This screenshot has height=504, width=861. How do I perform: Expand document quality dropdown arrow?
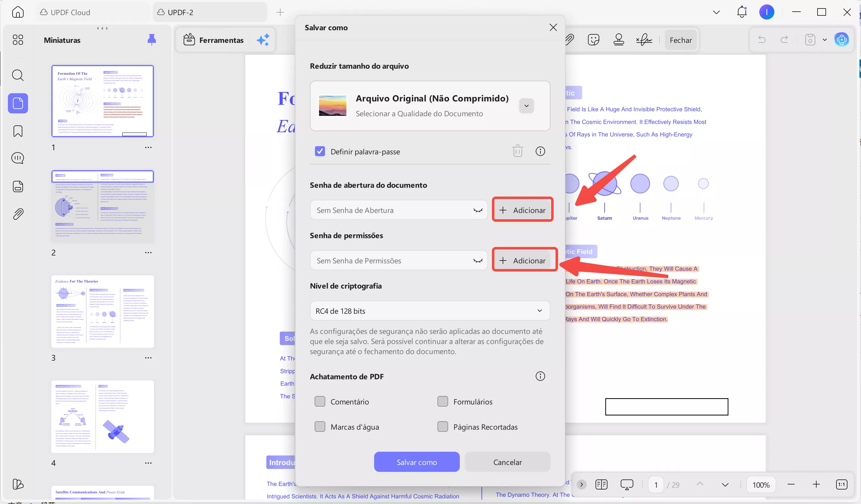pos(526,106)
